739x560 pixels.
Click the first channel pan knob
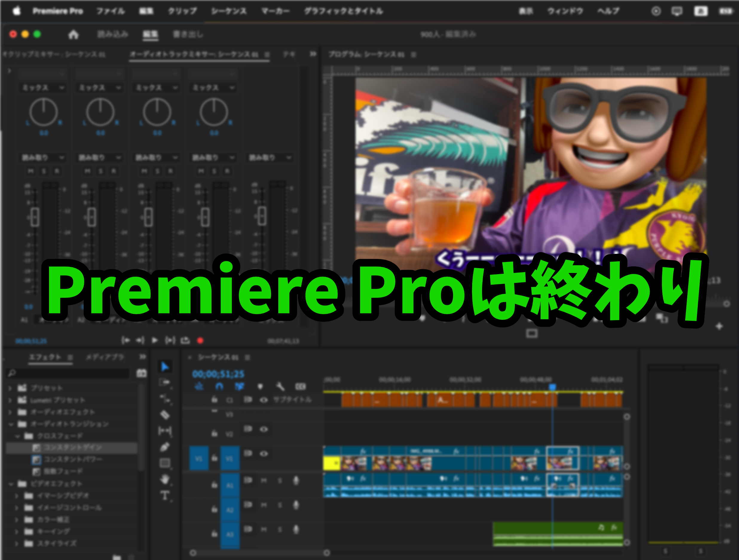pos(43,112)
